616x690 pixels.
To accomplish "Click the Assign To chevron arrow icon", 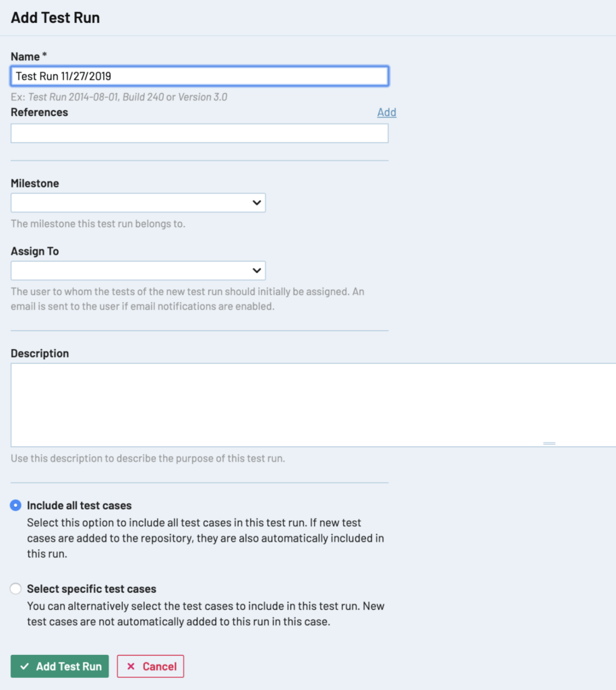I will [257, 271].
